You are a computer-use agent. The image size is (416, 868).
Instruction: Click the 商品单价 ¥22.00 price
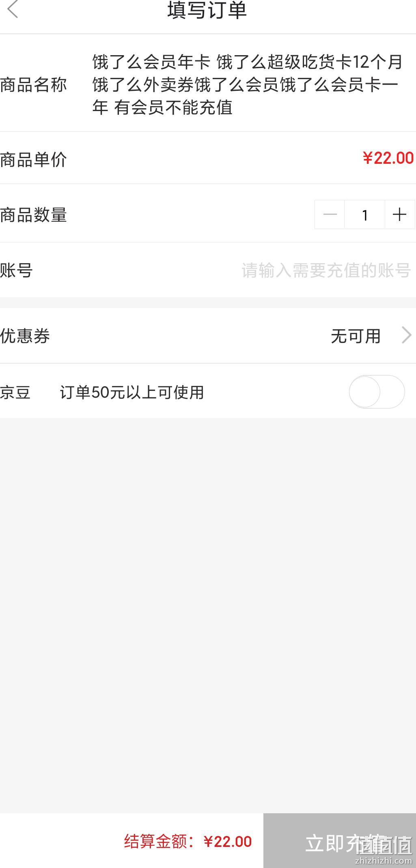coord(388,158)
